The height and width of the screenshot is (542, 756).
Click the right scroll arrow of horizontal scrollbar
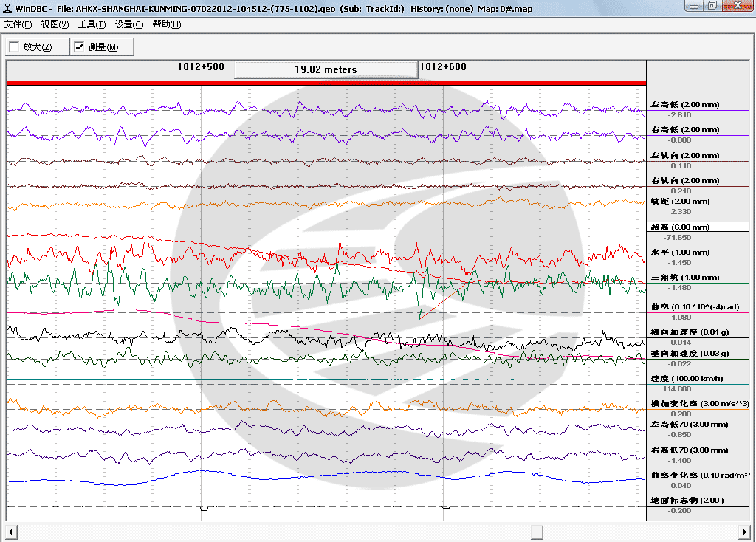click(x=745, y=532)
